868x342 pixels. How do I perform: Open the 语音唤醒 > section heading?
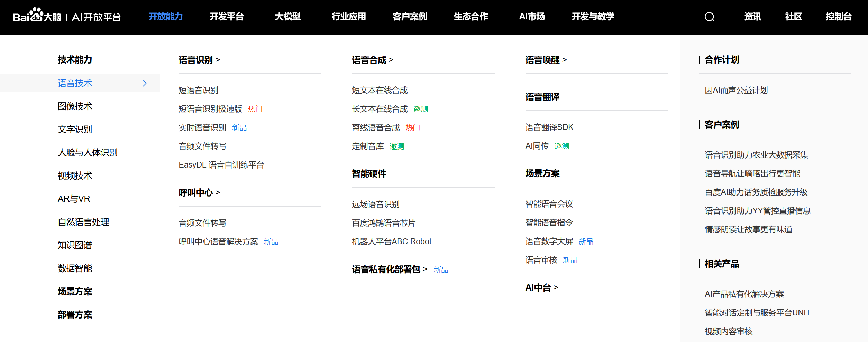pyautogui.click(x=546, y=60)
